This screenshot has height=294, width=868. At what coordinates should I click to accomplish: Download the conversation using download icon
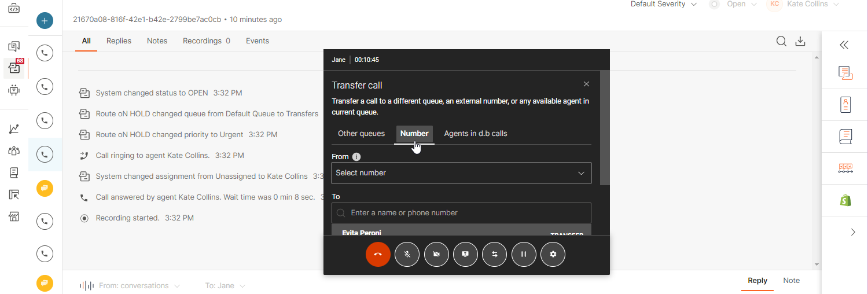tap(800, 41)
